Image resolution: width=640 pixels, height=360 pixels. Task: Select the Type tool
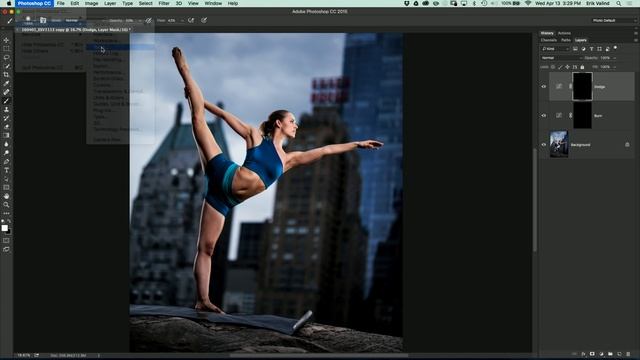[x=6, y=170]
